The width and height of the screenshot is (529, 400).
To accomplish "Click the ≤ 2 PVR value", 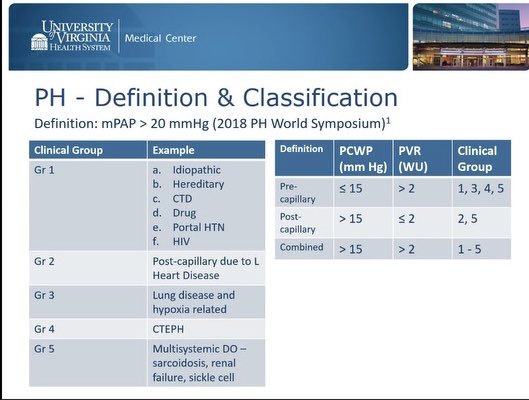I will coord(406,219).
